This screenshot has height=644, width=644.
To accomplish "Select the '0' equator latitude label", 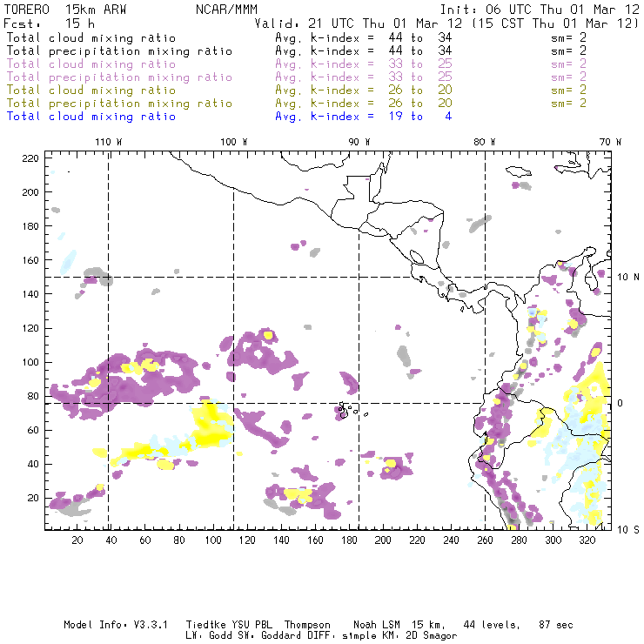I will tap(621, 403).
